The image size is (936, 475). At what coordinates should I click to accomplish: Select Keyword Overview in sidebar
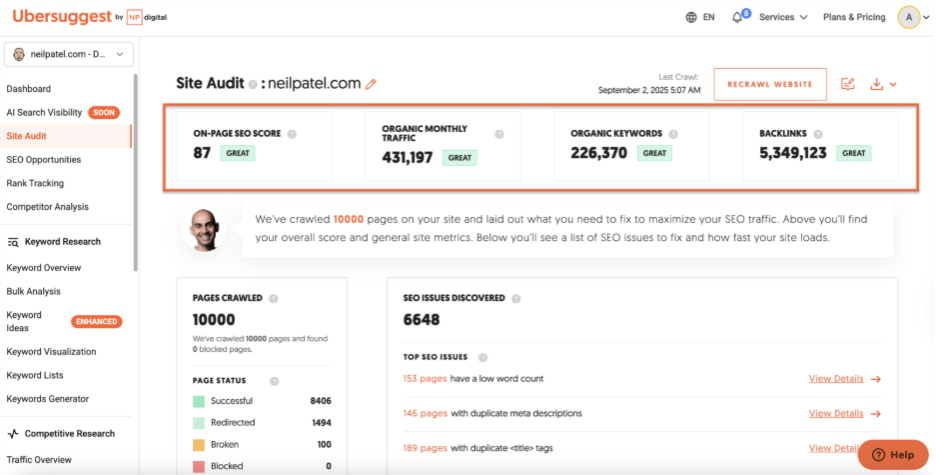[x=44, y=268]
